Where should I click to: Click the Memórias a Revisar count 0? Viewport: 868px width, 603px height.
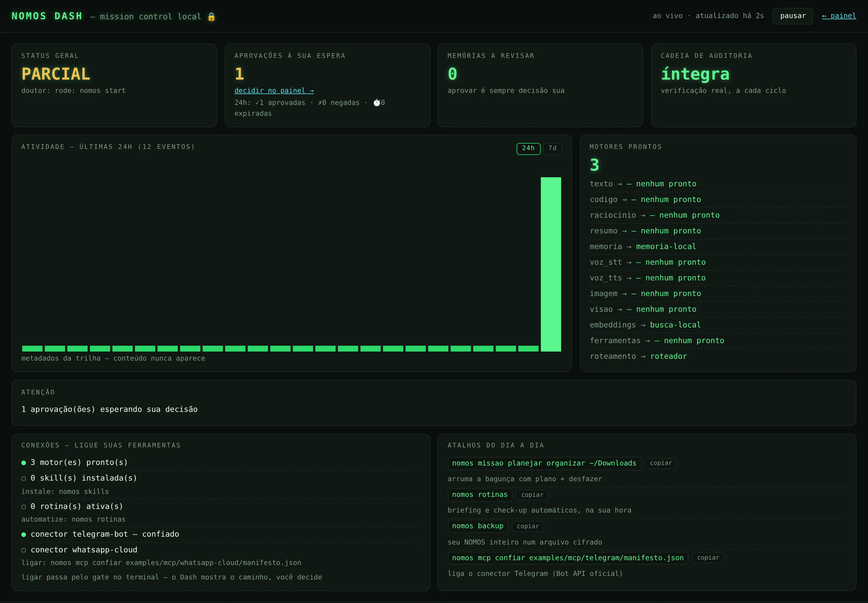452,74
